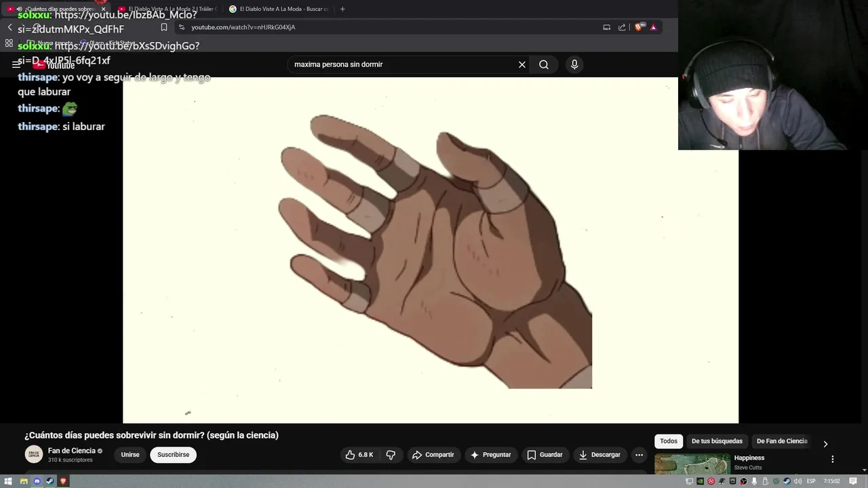The width and height of the screenshot is (868, 488).
Task: Open the clock showing 7:15:02
Action: coord(832,481)
